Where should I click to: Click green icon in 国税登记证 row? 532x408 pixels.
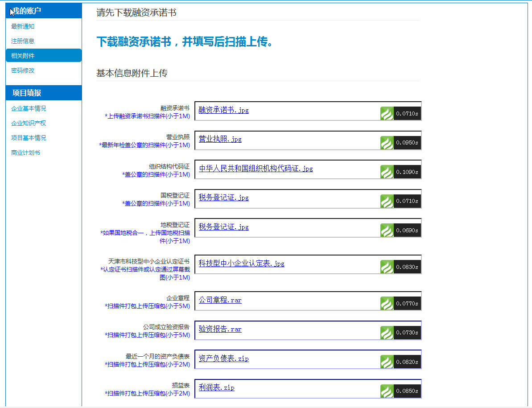pyautogui.click(x=387, y=201)
